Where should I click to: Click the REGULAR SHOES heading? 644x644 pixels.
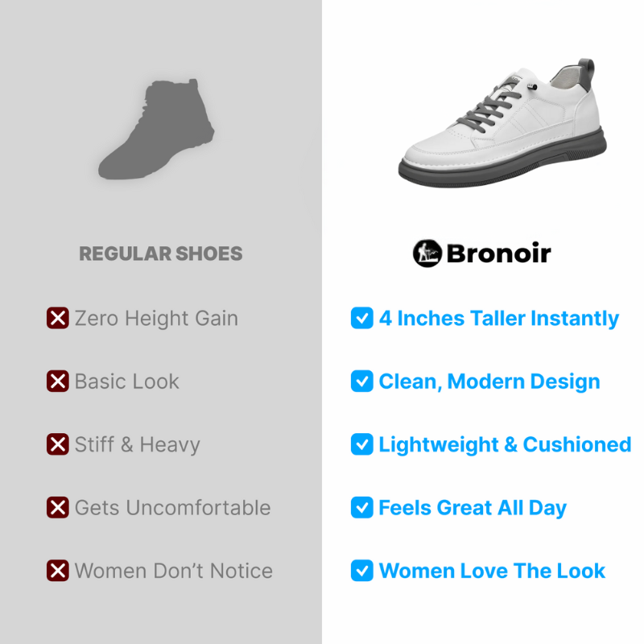tap(161, 254)
